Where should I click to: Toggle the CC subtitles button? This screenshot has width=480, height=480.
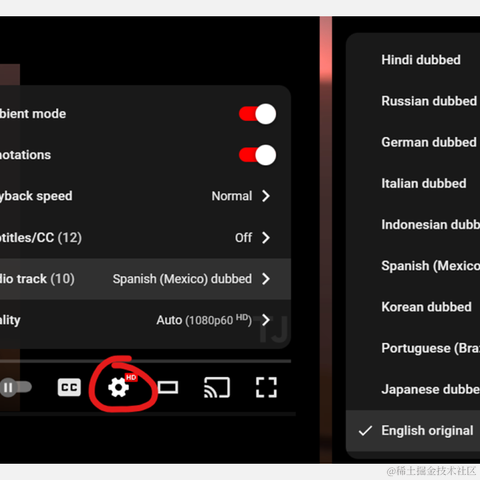click(69, 387)
